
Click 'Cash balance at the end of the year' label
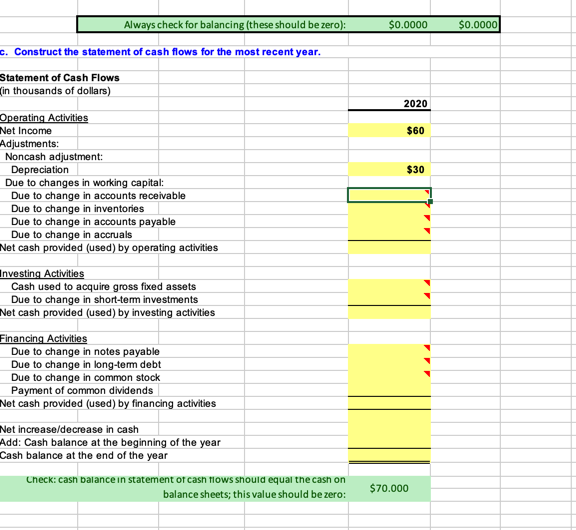click(x=84, y=455)
